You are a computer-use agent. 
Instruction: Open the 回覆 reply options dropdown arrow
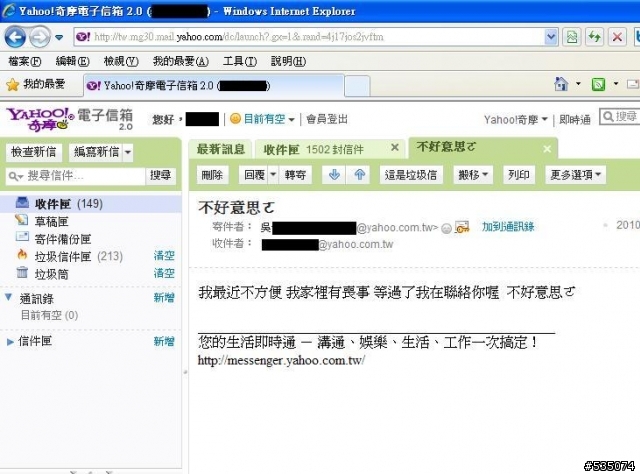273,175
